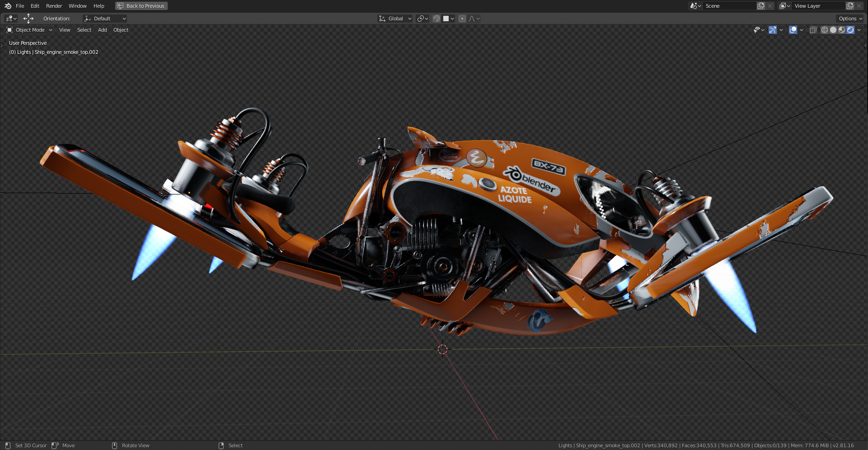Open the snapping options dropdown
The image size is (868, 450).
449,19
